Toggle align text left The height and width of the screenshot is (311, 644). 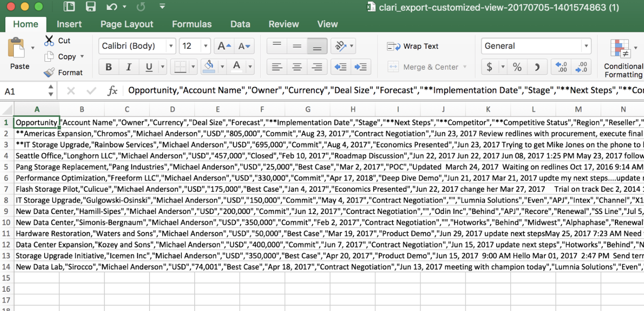[277, 67]
